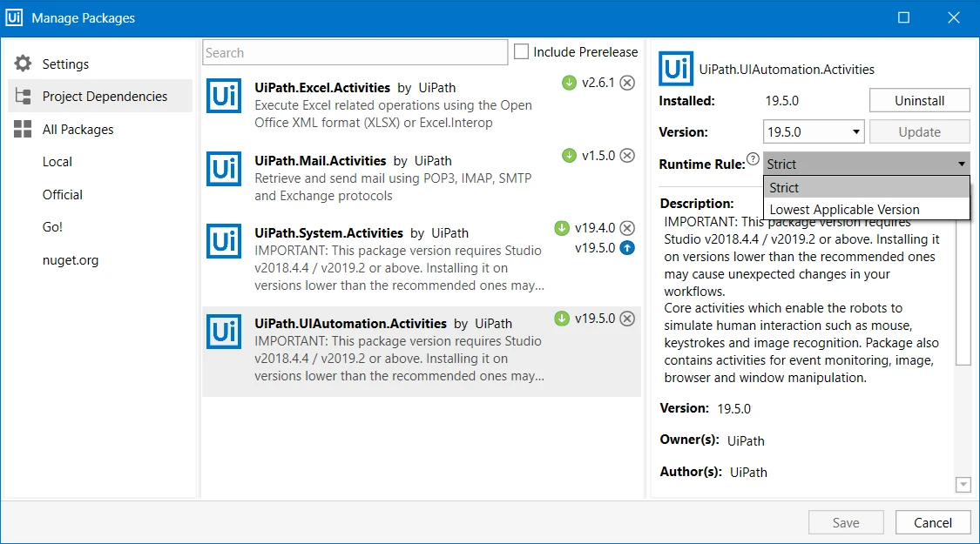Screen dimensions: 980x544
Task: Click the Project Dependencies tree icon
Action: [24, 97]
